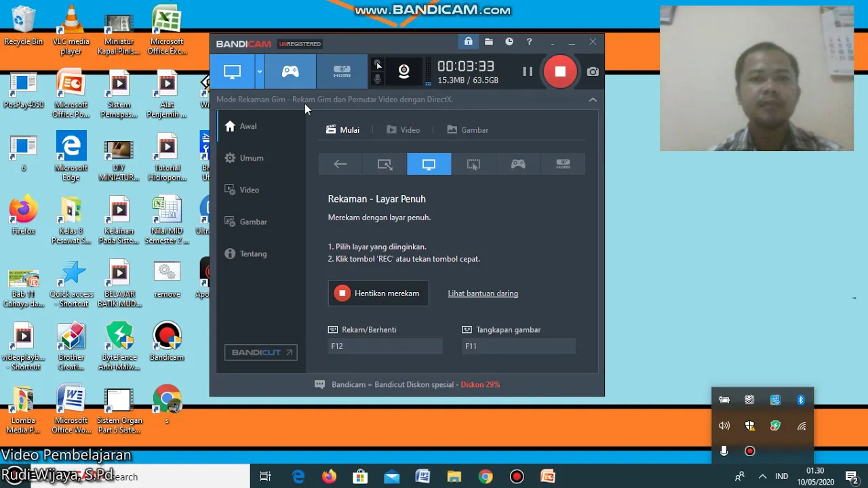868x488 pixels.
Task: Open the scheduled recording clock icon
Action: click(x=509, y=42)
